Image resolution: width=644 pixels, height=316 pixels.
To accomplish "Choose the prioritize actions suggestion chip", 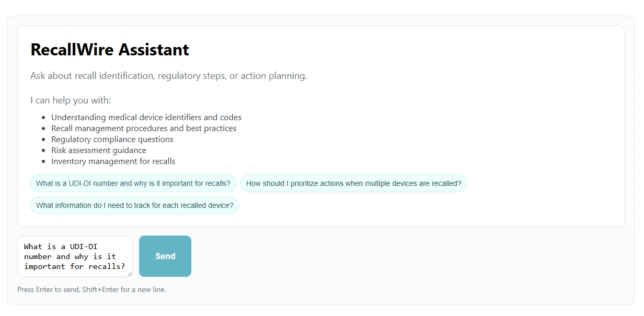I will coord(353,183).
